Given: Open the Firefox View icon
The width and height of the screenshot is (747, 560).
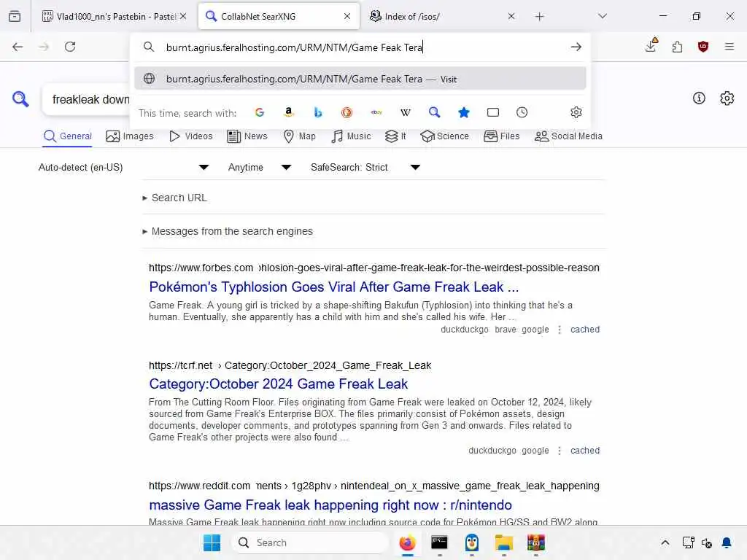Looking at the screenshot, I should point(15,16).
